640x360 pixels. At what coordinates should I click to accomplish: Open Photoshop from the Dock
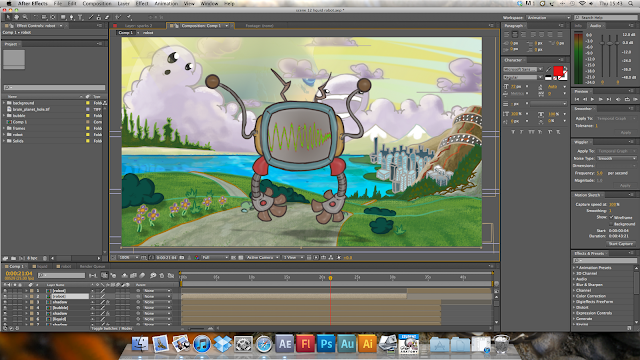[326, 344]
